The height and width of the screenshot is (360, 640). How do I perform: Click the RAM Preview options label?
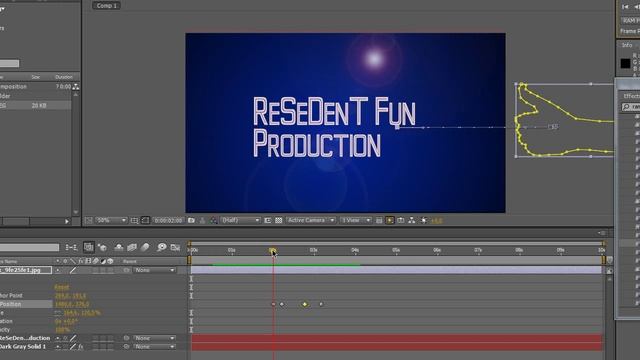tap(631, 20)
